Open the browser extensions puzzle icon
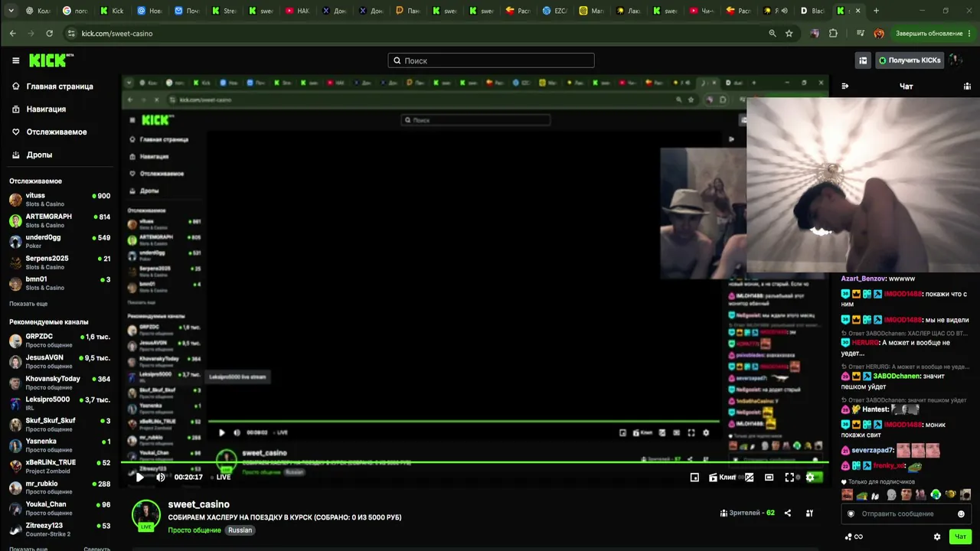Image resolution: width=980 pixels, height=551 pixels. click(x=834, y=34)
